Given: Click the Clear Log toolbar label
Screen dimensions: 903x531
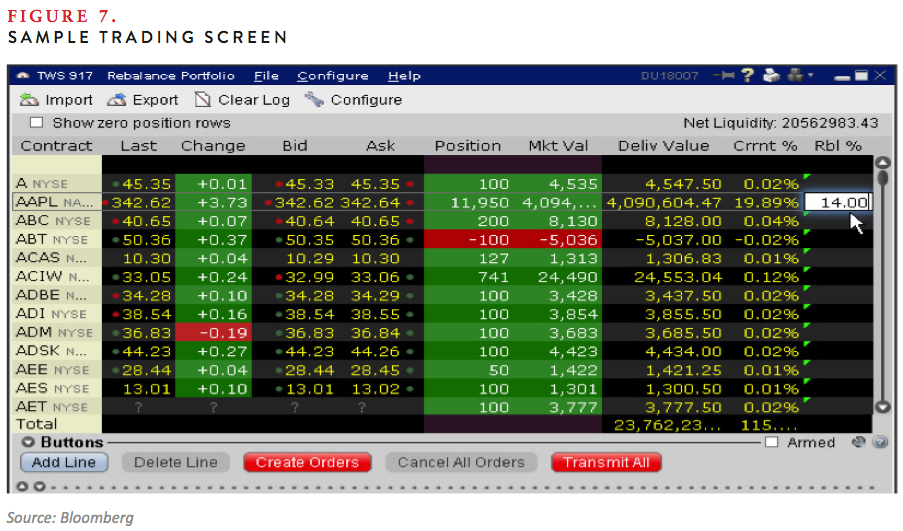Looking at the screenshot, I should (x=253, y=100).
